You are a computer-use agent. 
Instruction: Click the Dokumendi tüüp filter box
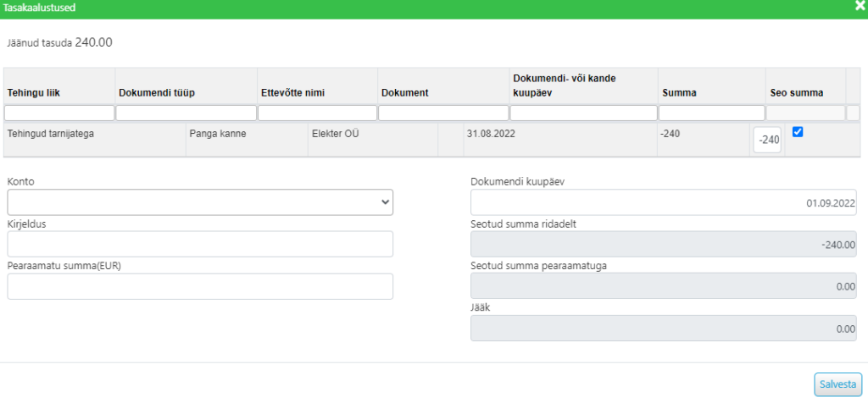[186, 113]
